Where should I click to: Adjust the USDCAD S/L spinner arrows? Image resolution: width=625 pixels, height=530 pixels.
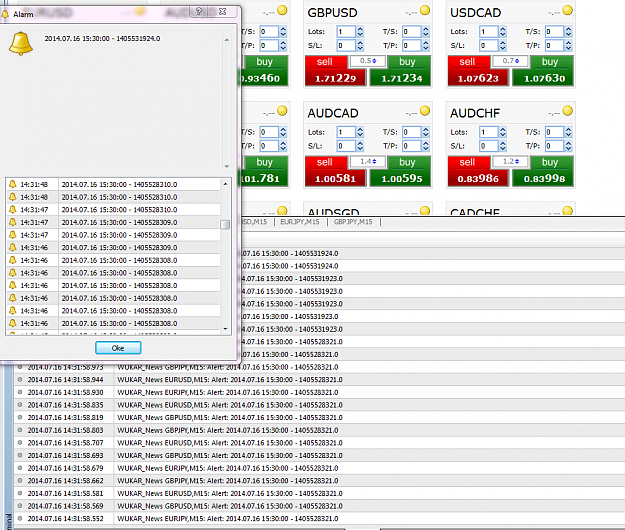[x=503, y=45]
